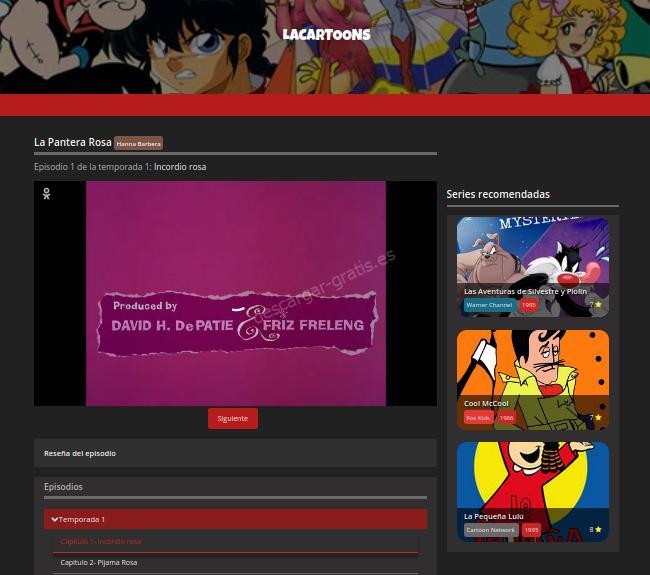Viewport: 650px width, 575px height.
Task: Open the La Pantera Rosa series title
Action: coord(72,142)
